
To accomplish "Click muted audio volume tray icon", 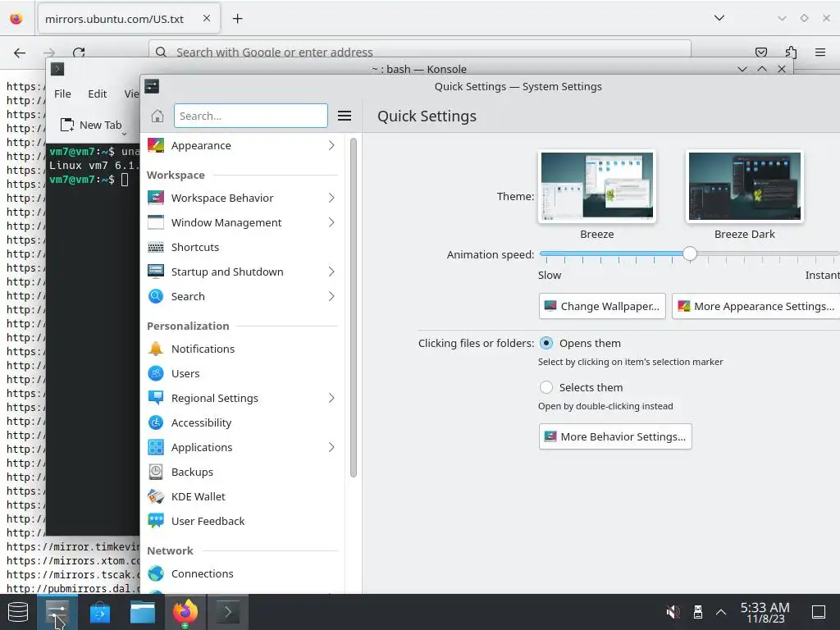I will [x=673, y=612].
